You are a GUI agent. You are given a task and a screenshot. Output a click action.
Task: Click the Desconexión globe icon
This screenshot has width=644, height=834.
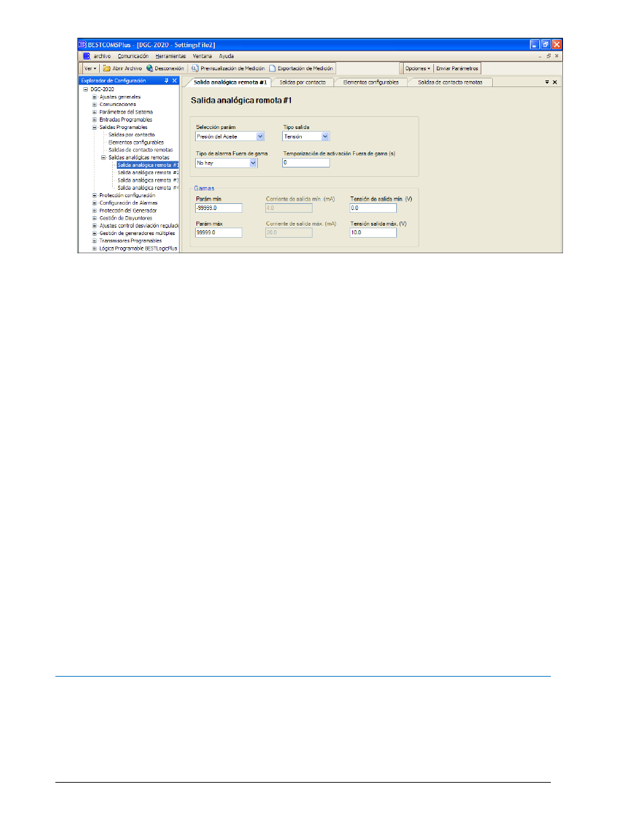(x=150, y=68)
